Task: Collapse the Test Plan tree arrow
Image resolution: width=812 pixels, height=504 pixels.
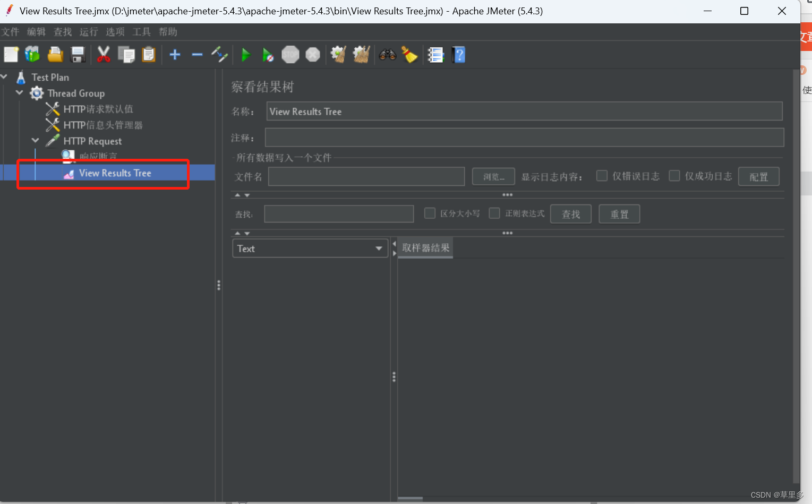Action: point(4,77)
